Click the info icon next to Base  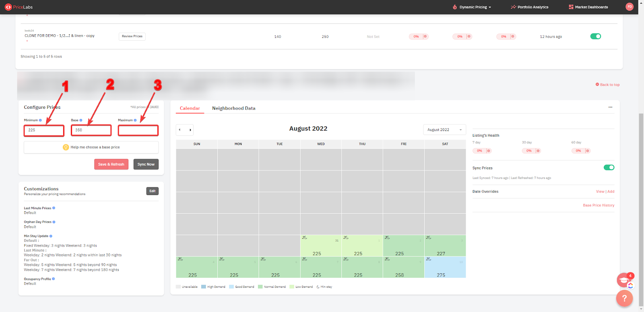(81, 120)
